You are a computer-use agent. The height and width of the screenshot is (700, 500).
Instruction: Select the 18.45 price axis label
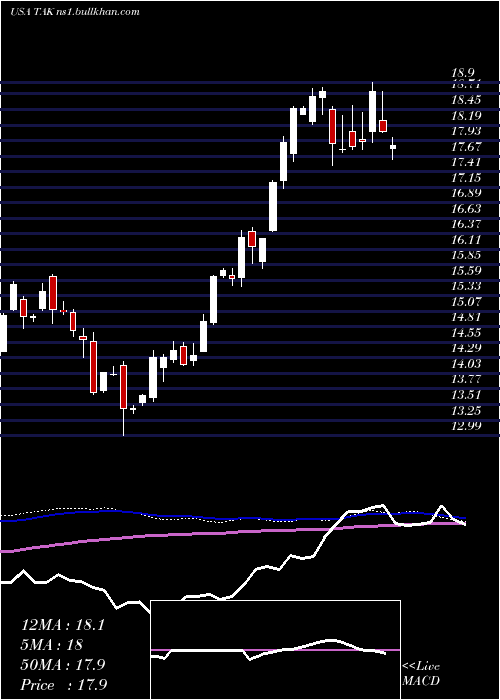(x=466, y=100)
